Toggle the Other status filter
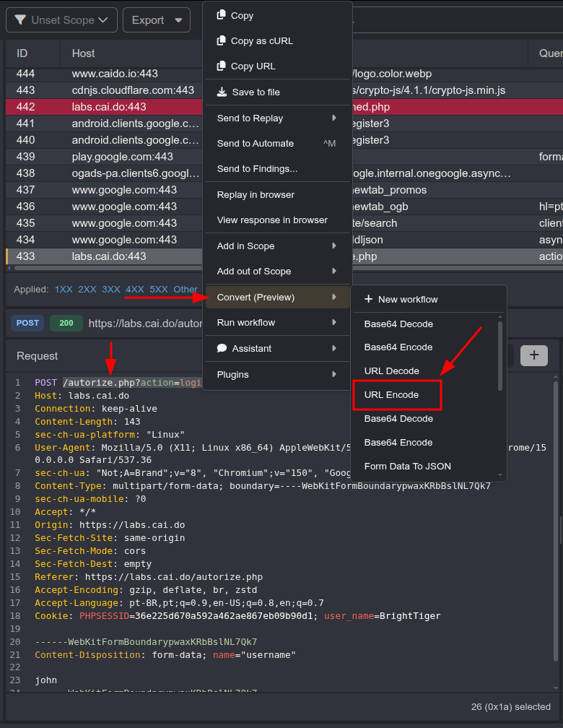This screenshot has height=728, width=563. click(x=186, y=289)
